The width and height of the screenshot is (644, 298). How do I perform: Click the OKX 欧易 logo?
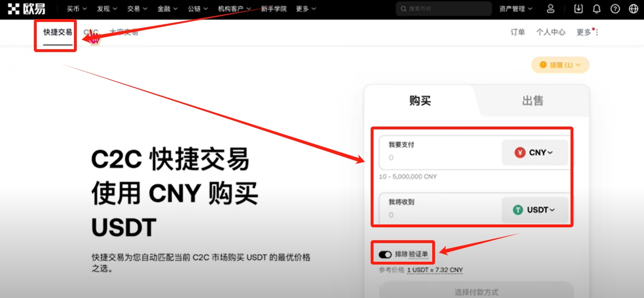[x=27, y=9]
